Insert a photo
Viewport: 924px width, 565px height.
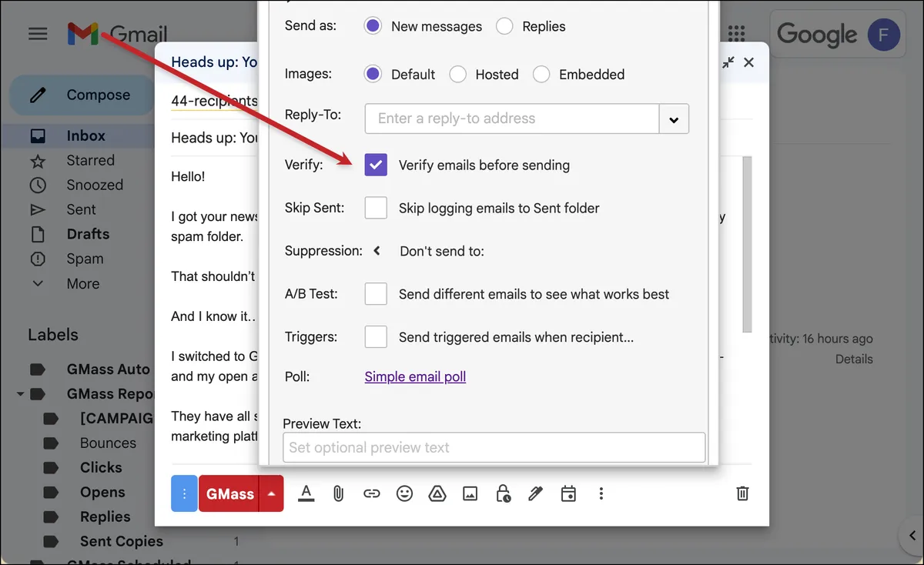click(470, 493)
